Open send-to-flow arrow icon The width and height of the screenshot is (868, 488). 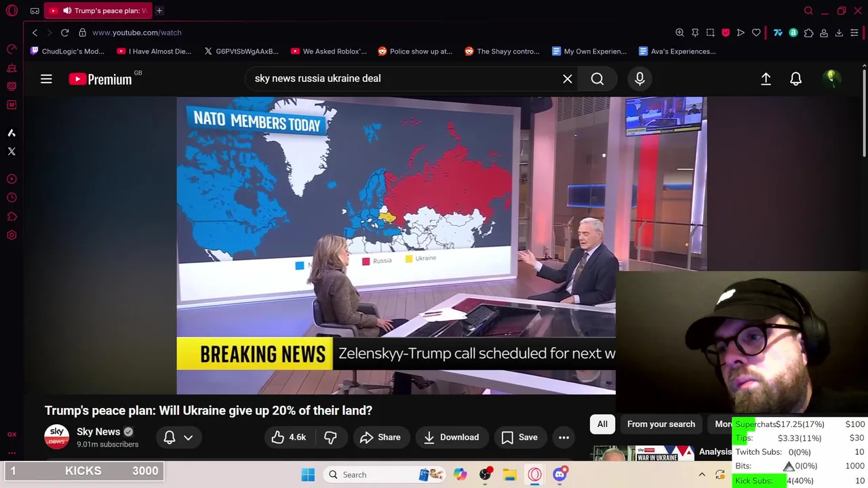[x=741, y=33]
